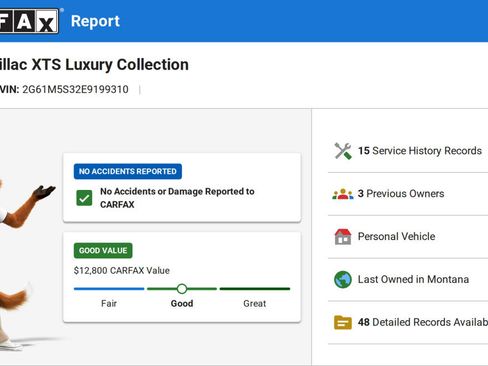Click the Report heading in blue header
Screen dimensions: 488x366
pyautogui.click(x=95, y=21)
